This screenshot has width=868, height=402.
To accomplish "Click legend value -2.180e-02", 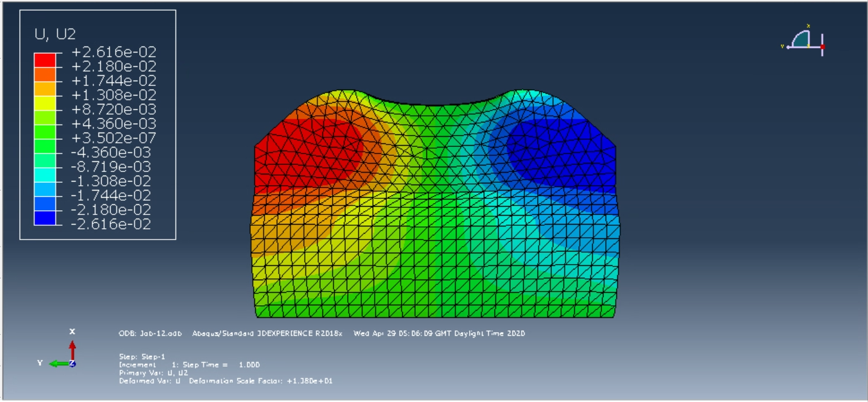I will point(112,210).
